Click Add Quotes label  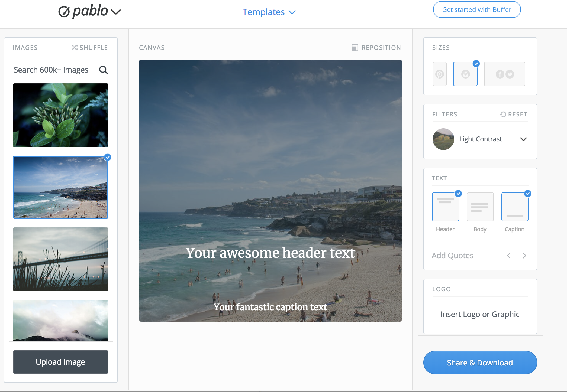(453, 256)
